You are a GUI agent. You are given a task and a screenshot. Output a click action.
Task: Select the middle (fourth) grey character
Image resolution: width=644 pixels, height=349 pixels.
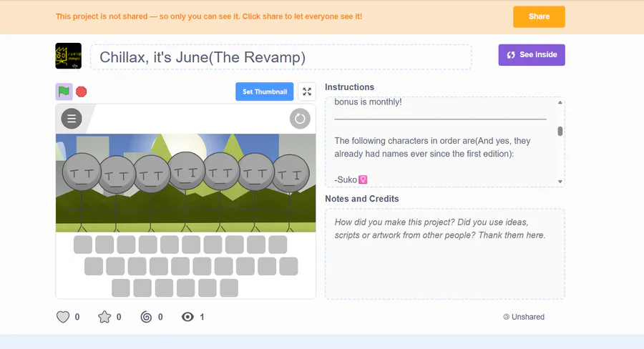point(186,171)
